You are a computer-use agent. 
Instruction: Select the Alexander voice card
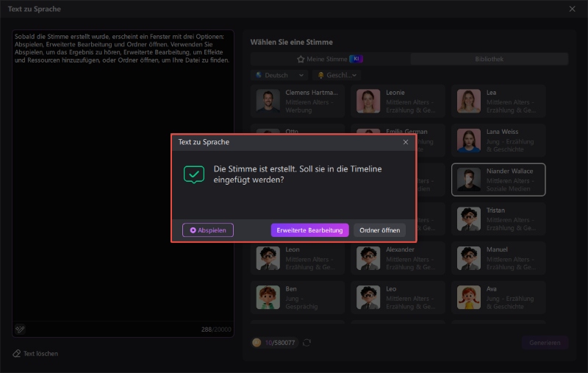pos(398,258)
